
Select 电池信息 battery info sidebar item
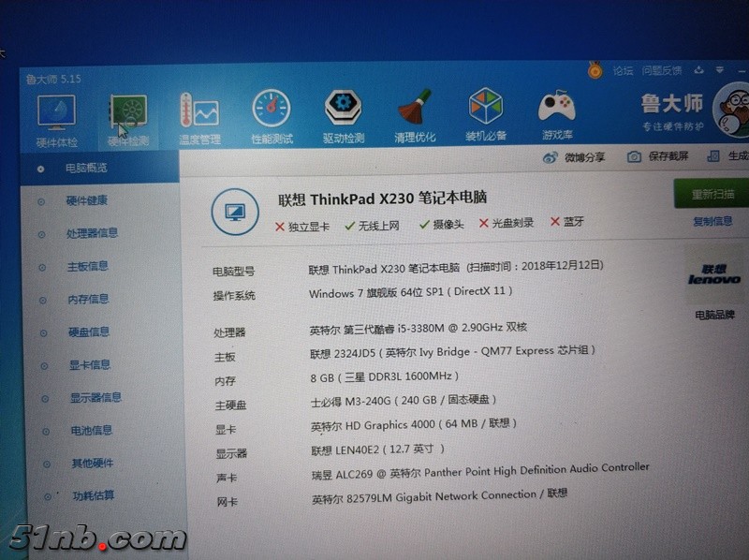point(92,430)
